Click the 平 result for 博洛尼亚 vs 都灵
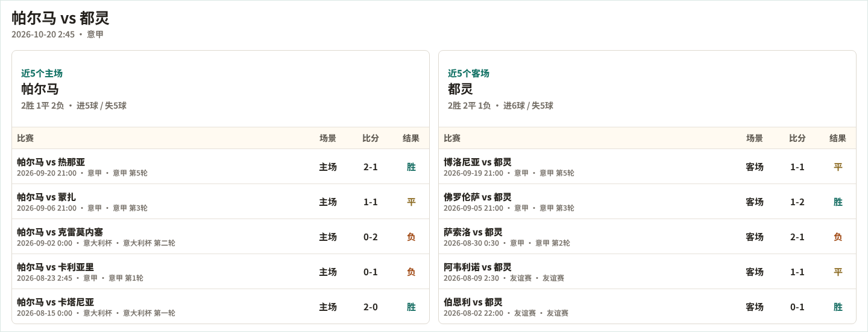The height and width of the screenshot is (332, 868). click(x=838, y=167)
